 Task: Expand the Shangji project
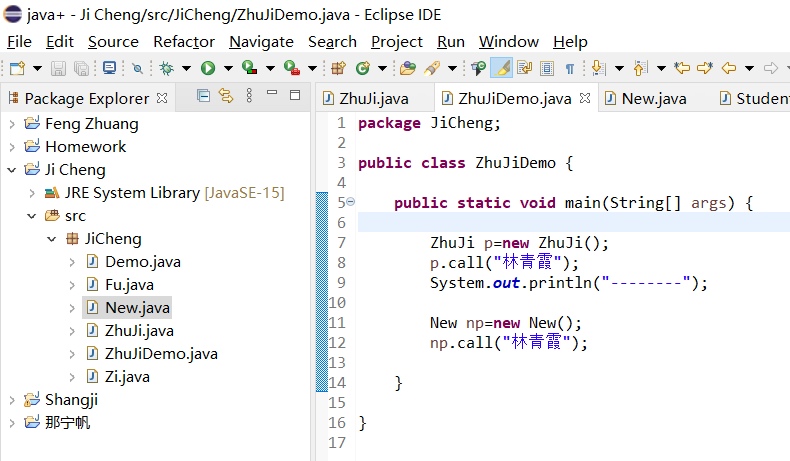point(12,400)
